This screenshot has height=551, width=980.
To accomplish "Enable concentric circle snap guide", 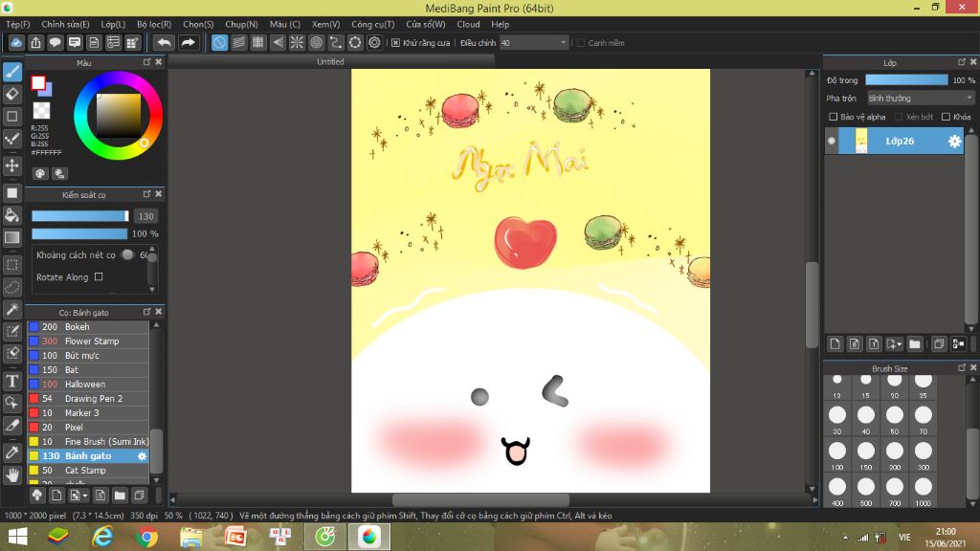I will tap(316, 42).
